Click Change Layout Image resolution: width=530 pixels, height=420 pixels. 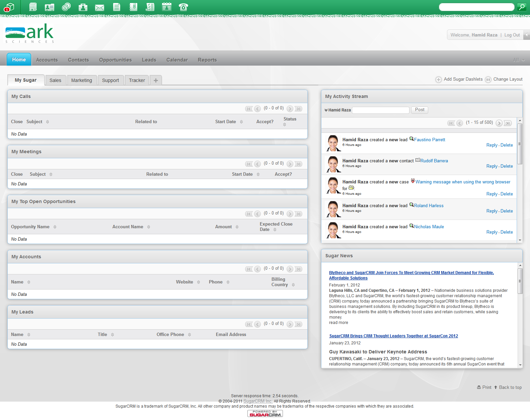(504, 79)
